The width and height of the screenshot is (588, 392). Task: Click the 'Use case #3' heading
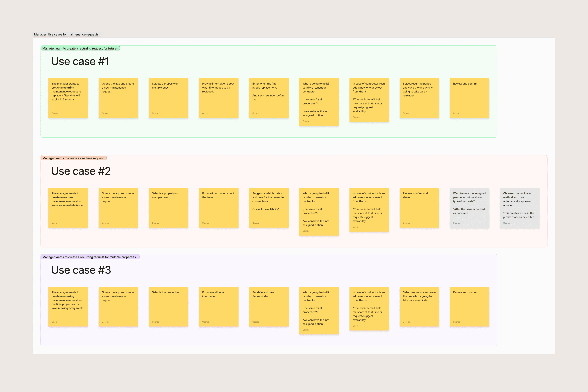pos(81,270)
